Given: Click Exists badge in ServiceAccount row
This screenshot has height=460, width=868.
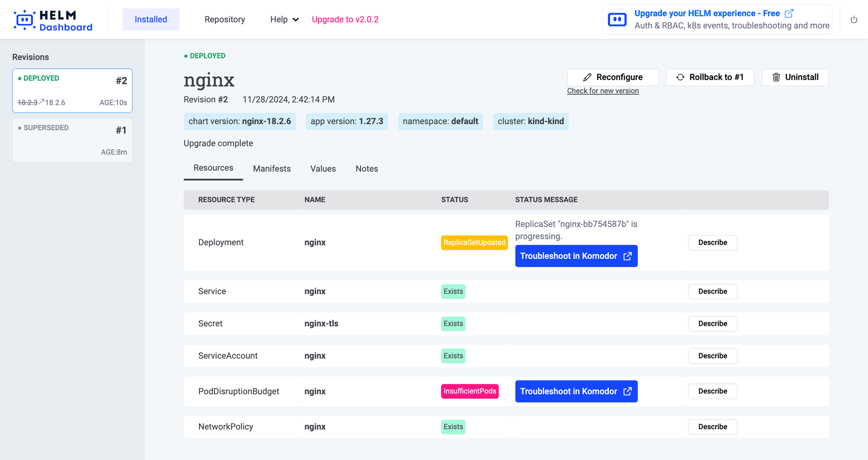Looking at the screenshot, I should [453, 356].
